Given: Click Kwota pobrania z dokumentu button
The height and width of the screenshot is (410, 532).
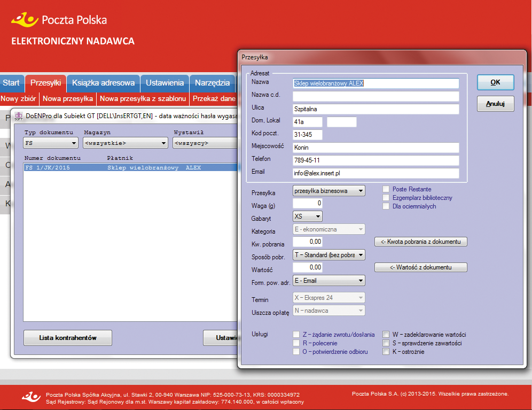Looking at the screenshot, I should point(421,242).
